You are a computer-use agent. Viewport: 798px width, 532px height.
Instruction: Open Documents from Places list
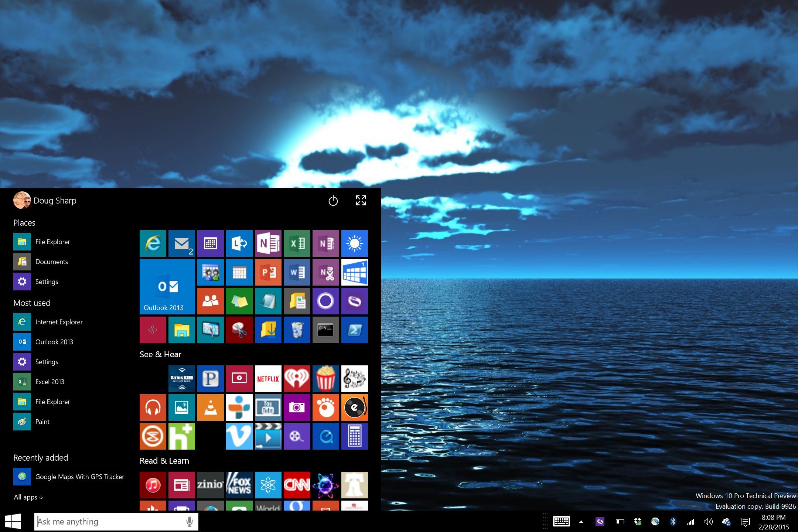coord(51,262)
